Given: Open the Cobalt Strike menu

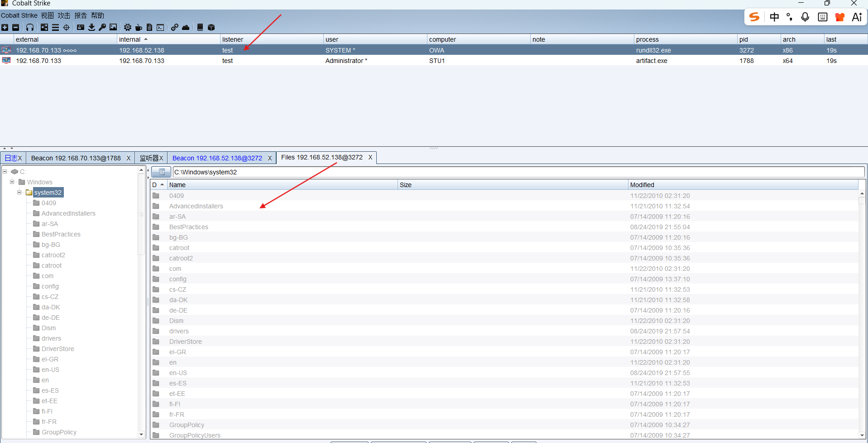Looking at the screenshot, I should (19, 15).
